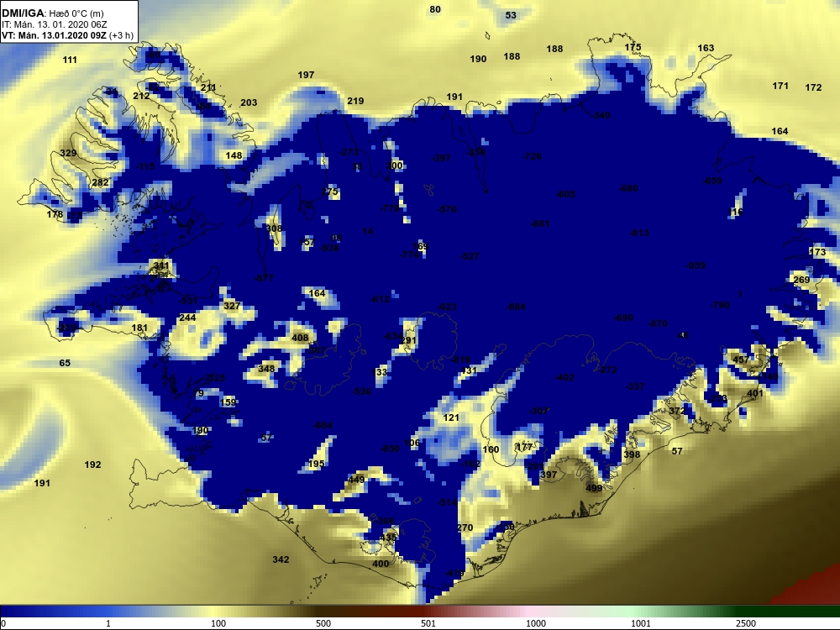The height and width of the screenshot is (630, 840).
Task: Click the map value 172
Action: (x=813, y=87)
